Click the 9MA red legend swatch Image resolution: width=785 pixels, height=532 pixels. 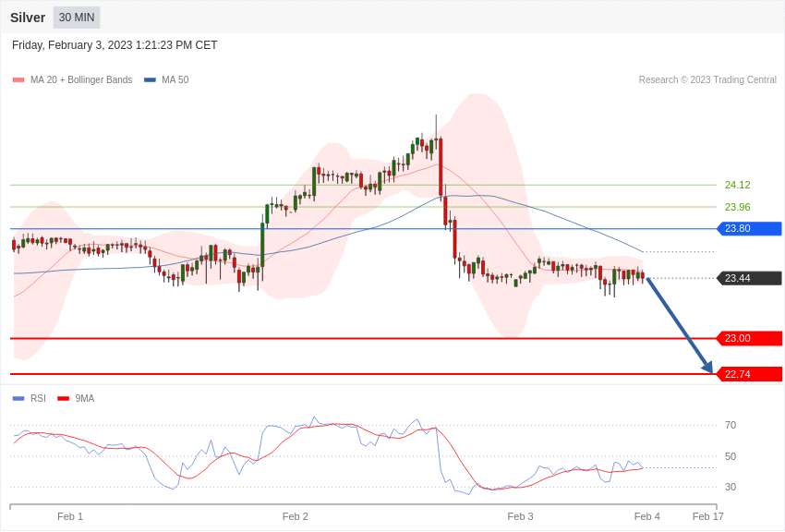(x=63, y=398)
